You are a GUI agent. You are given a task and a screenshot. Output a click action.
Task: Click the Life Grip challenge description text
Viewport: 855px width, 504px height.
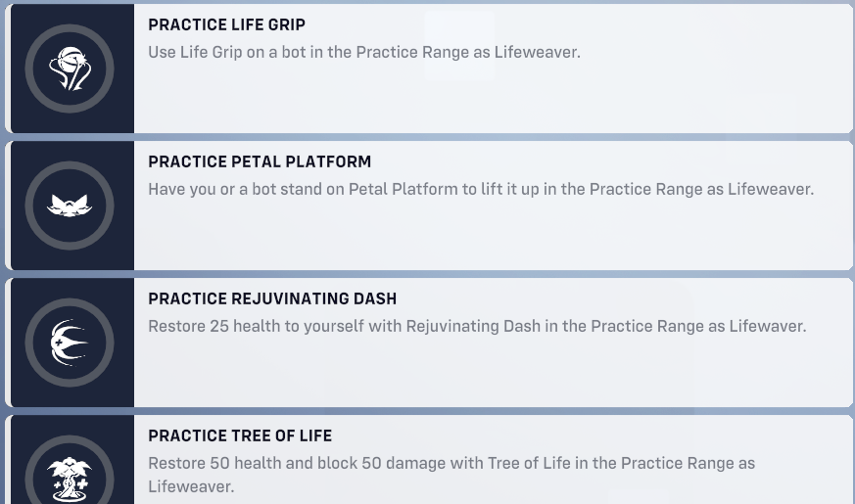coord(364,52)
